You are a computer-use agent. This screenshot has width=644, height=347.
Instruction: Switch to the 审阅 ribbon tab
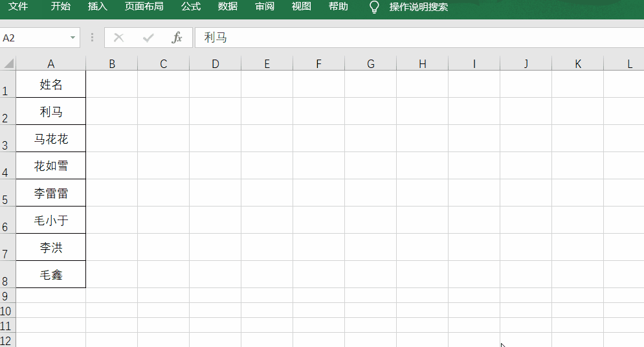click(x=265, y=6)
